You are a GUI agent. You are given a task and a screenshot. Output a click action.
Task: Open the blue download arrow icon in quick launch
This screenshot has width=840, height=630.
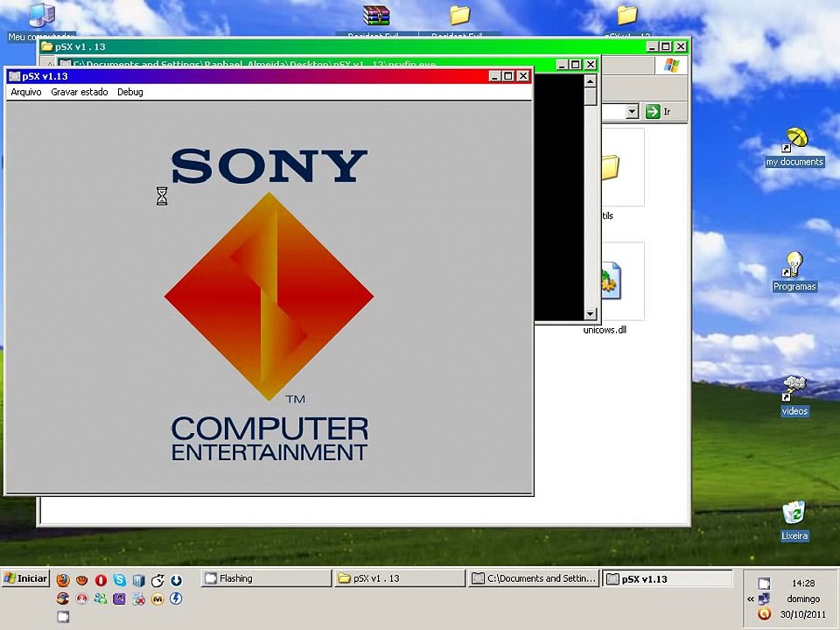pos(176,580)
